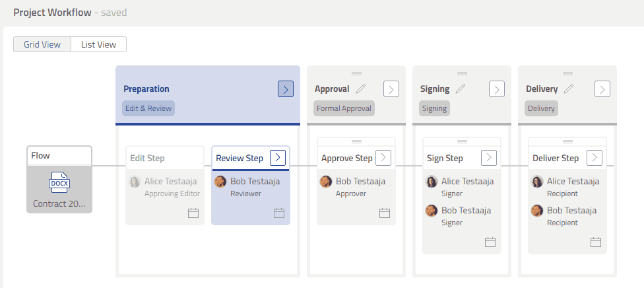Expand the Review Step arrow
Viewport: 644px width, 288px height.
(278, 157)
